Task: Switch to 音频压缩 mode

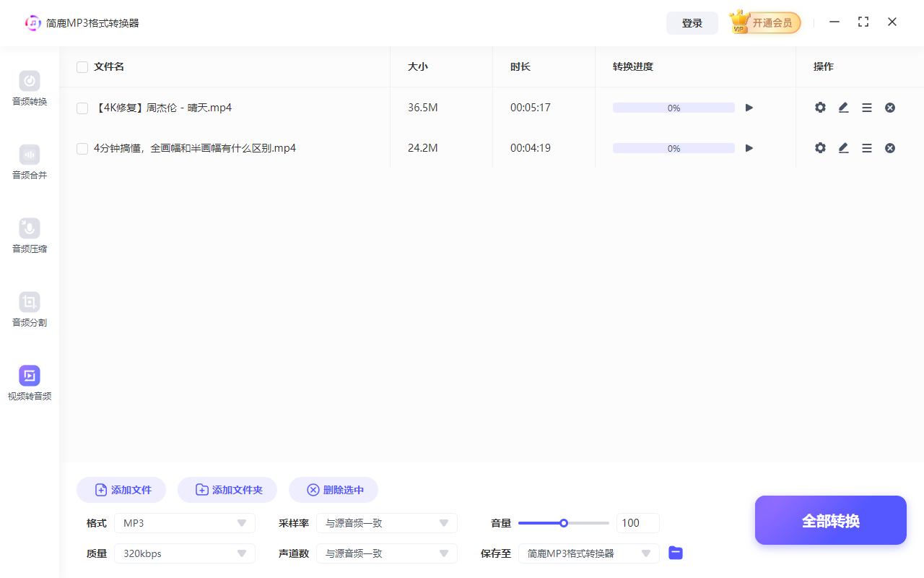Action: point(29,236)
